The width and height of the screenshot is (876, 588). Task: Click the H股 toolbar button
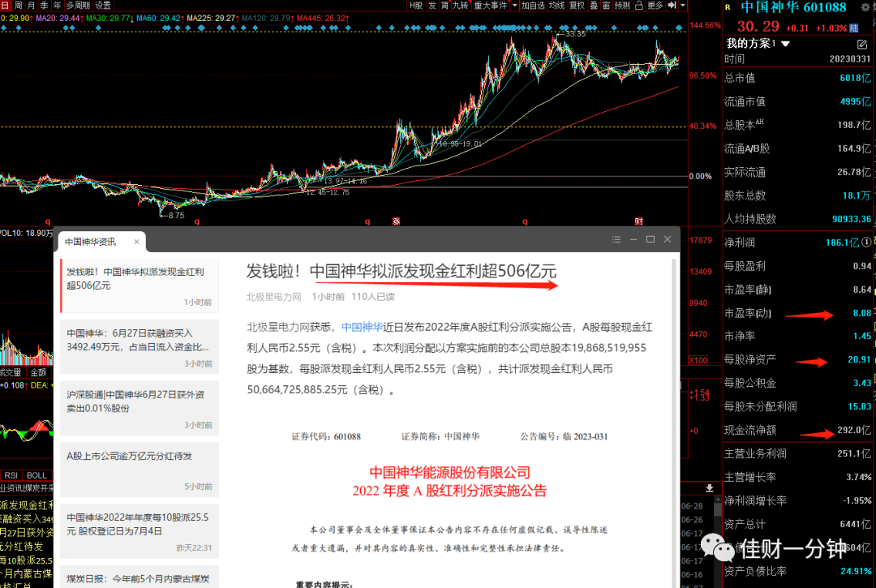pos(416,5)
